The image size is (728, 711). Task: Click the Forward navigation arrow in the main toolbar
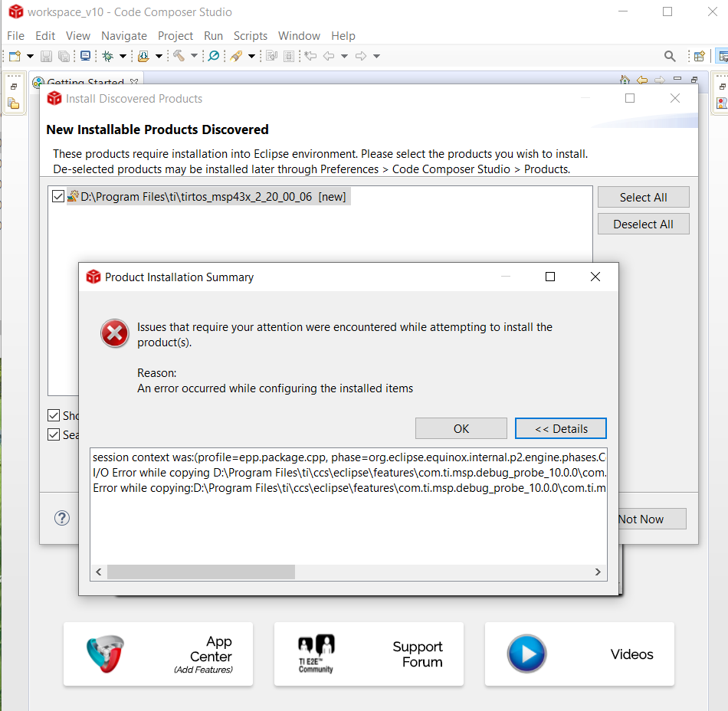[x=361, y=56]
